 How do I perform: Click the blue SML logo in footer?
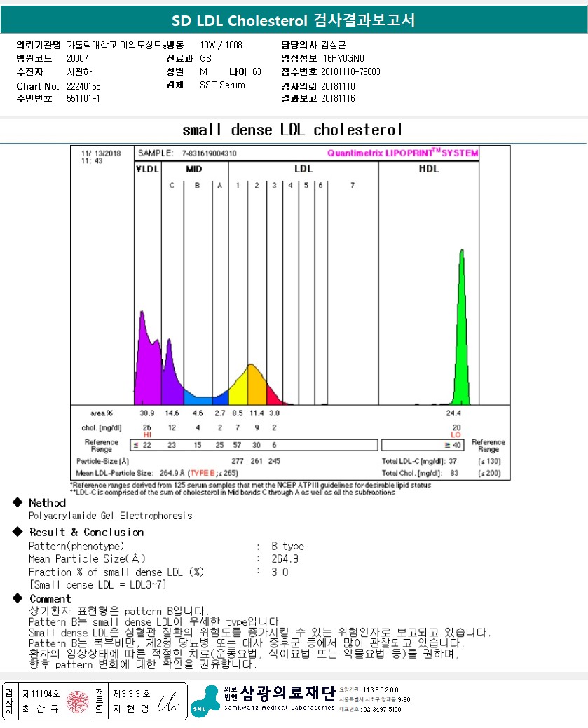point(205,701)
